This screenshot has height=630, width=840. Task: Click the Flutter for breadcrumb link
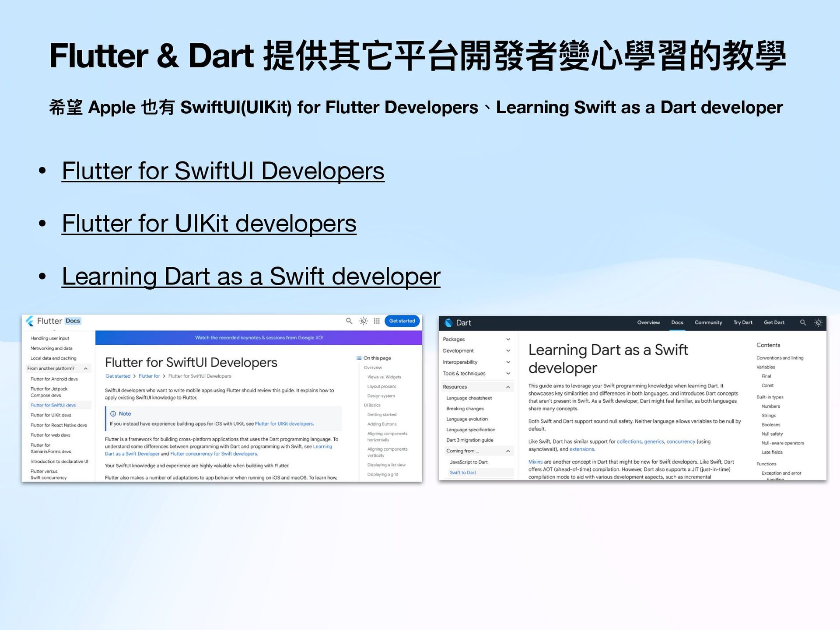tap(149, 376)
